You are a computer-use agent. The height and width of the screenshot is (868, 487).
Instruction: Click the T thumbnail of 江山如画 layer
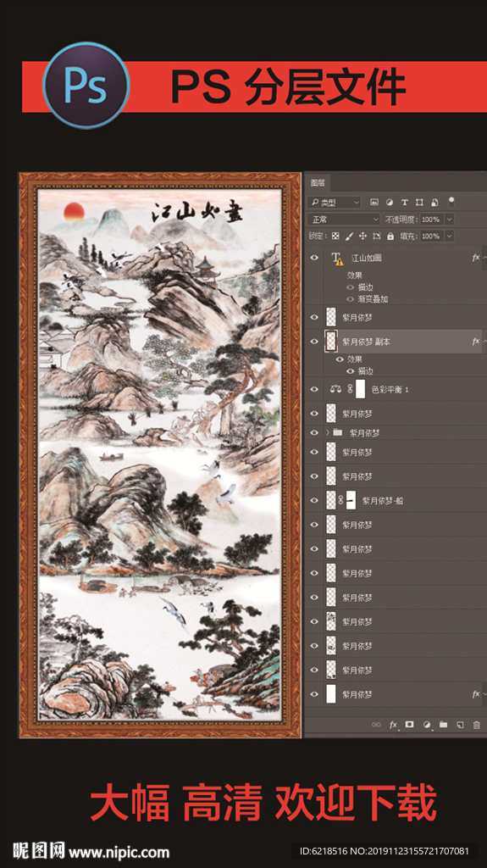pyautogui.click(x=337, y=258)
